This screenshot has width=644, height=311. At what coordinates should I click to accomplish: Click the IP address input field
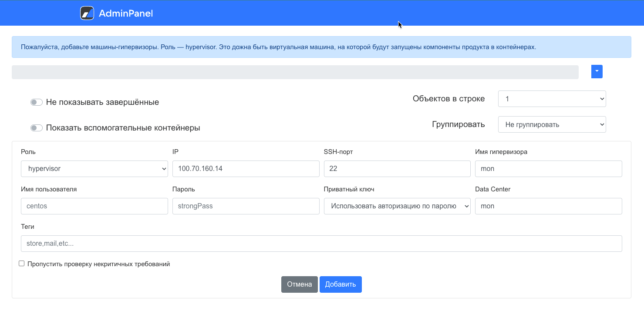246,169
